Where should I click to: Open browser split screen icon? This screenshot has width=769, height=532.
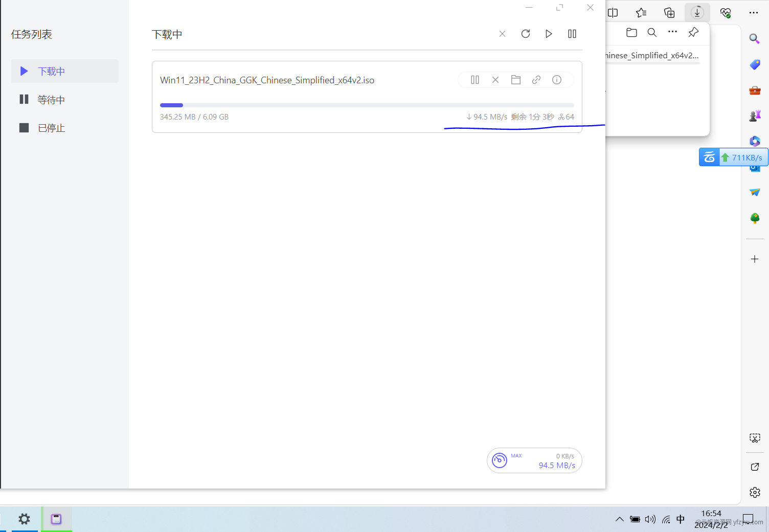coord(613,13)
